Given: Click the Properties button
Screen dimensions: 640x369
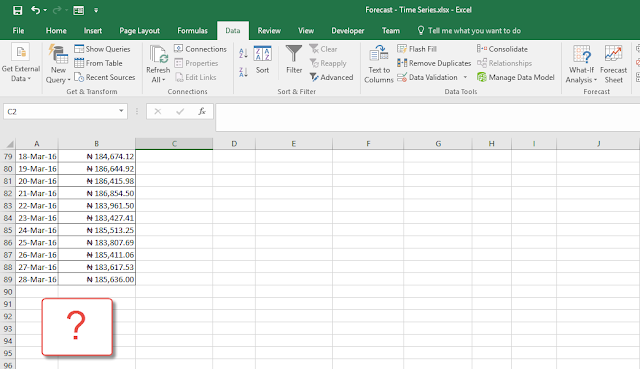Looking at the screenshot, I should [x=196, y=63].
